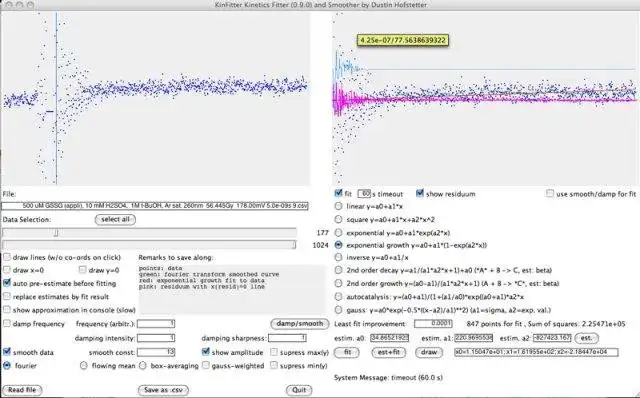Viewport: 640px width, 398px height.
Task: Uncheck the show residuum checkbox
Action: point(420,193)
